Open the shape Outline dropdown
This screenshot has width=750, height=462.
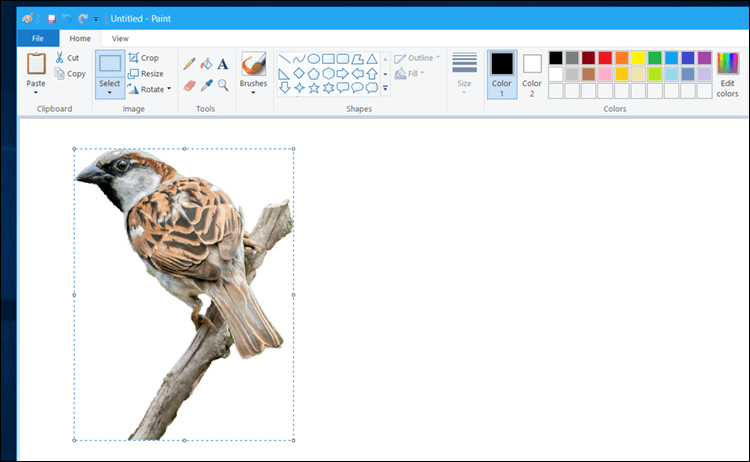(417, 58)
